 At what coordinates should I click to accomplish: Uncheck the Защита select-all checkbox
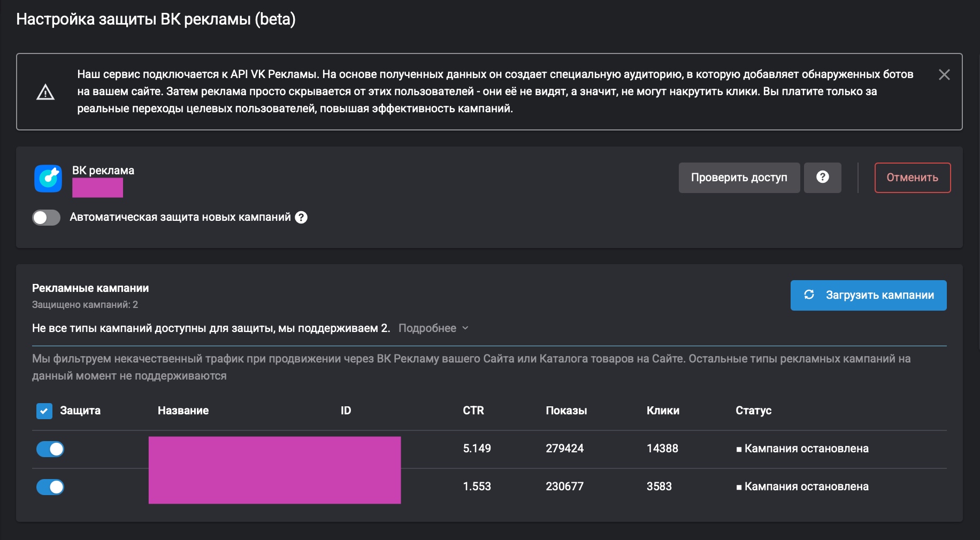(x=44, y=411)
